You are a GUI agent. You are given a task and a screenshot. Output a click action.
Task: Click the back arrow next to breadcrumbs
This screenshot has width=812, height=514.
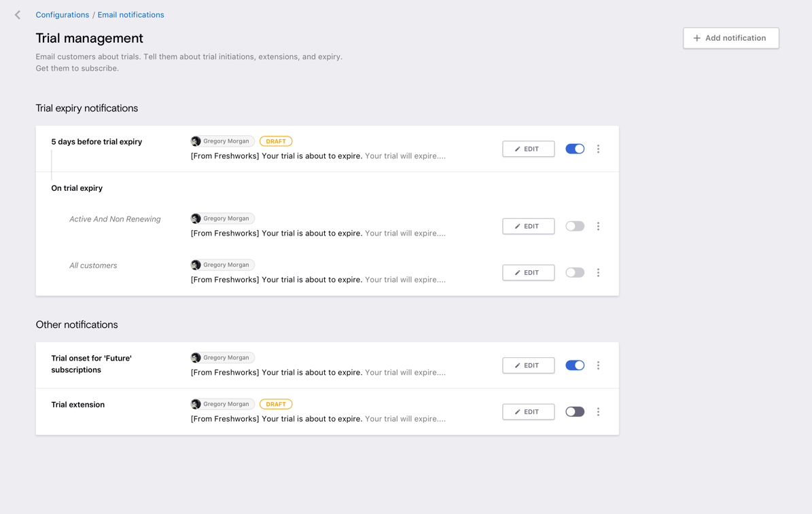point(17,14)
